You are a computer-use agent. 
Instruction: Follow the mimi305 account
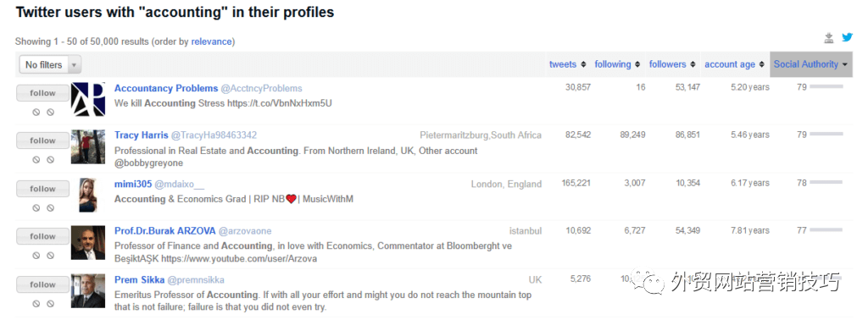[43, 189]
